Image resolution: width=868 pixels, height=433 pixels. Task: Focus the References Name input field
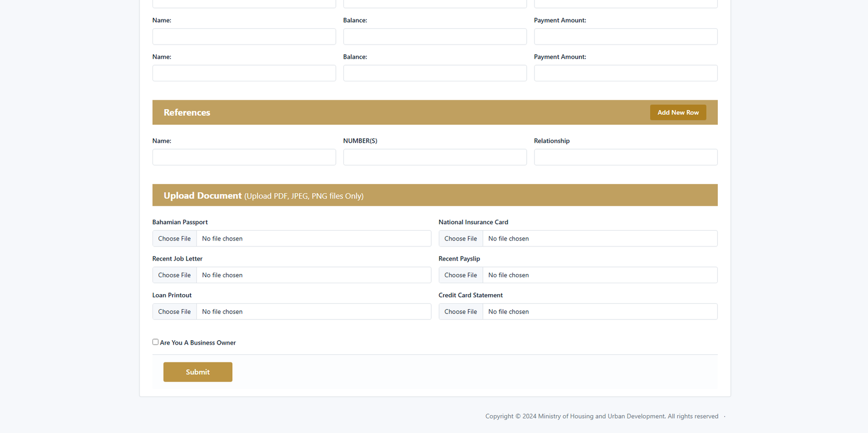244,157
